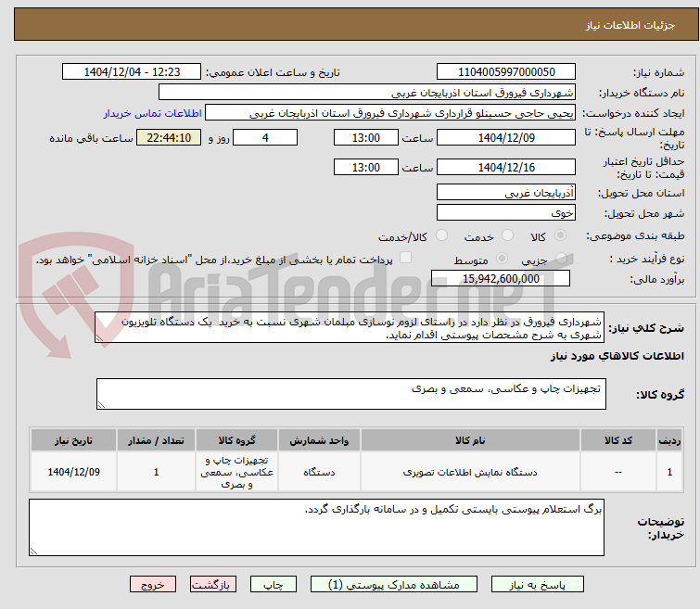The image size is (700, 609).
Task: Click the quantity cell 1 in table row
Action: tap(156, 472)
